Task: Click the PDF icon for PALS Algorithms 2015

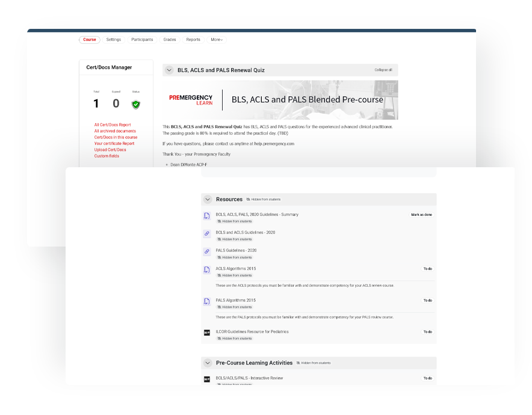Action: 206,302
